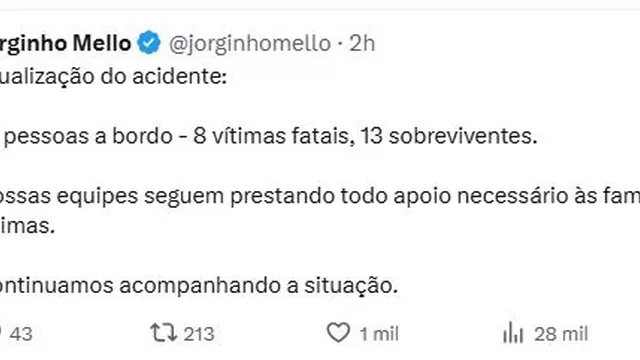Click the separator dot before 2h
The height and width of the screenshot is (360, 640).
(340, 44)
